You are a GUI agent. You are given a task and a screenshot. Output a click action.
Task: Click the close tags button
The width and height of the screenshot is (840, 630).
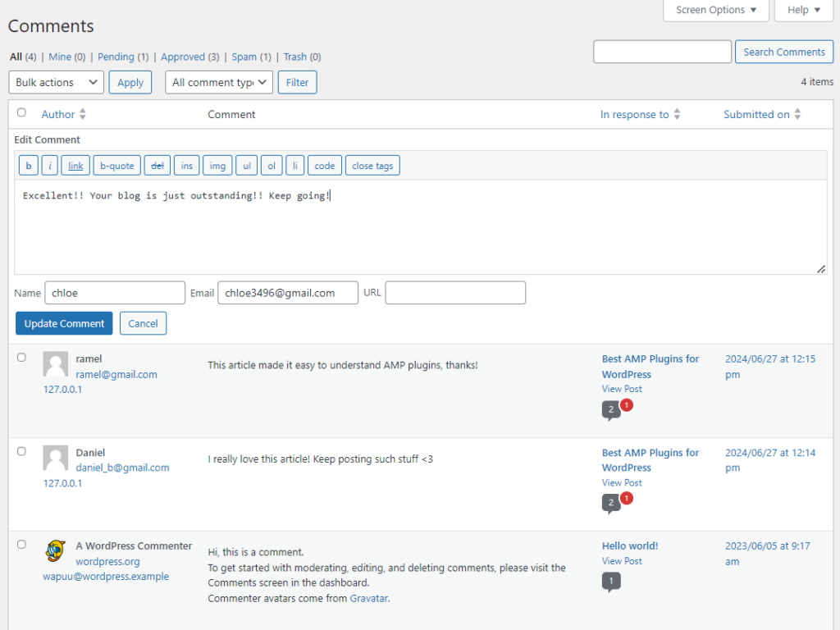[372, 166]
